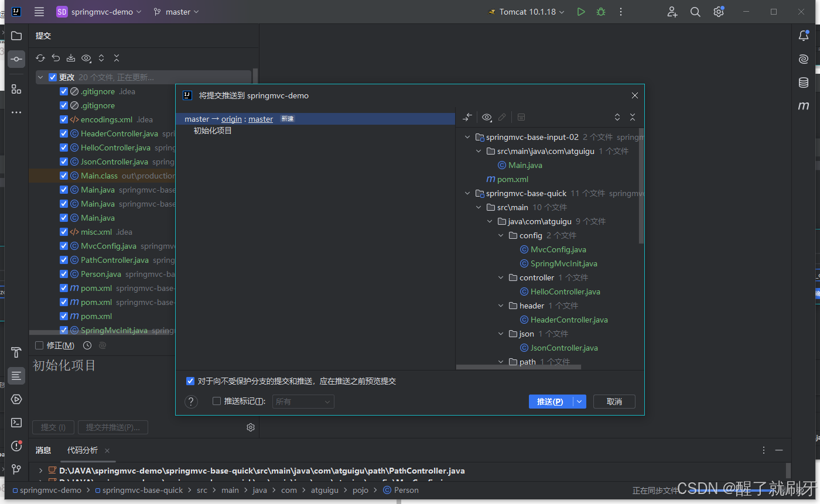The image size is (820, 504).
Task: Open Search Everywhere magnifier icon
Action: pyautogui.click(x=695, y=12)
